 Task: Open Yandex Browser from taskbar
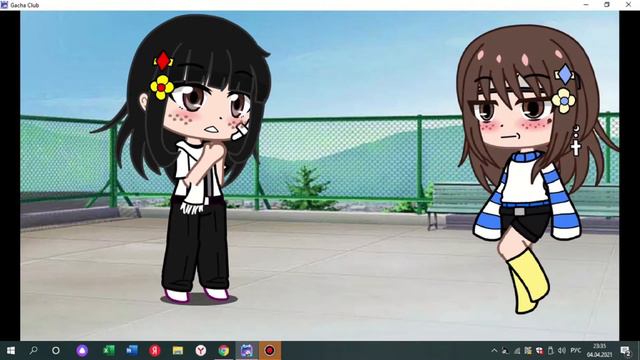pyautogui.click(x=200, y=351)
